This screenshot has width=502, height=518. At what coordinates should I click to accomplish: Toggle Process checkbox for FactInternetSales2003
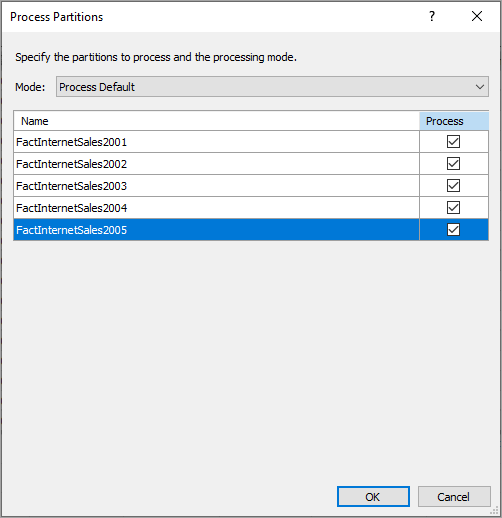point(453,186)
